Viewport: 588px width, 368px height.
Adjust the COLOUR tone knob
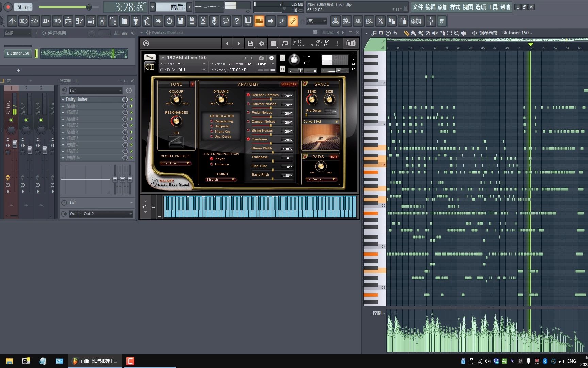tap(176, 99)
